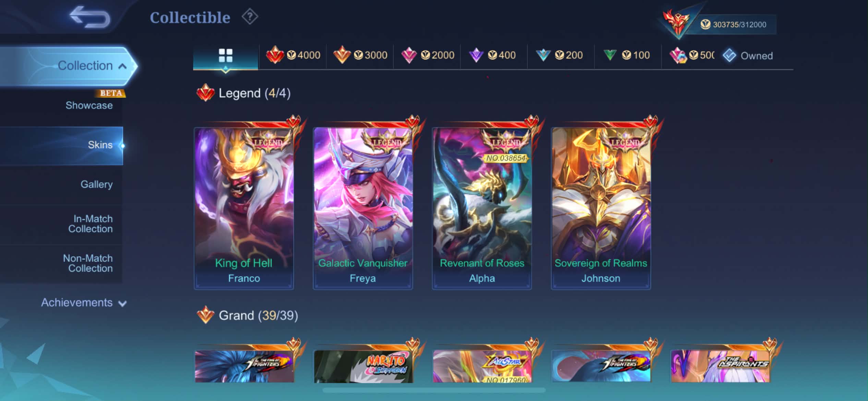Open the Revenant of Roses Alpha skin card
This screenshot has width=868, height=401.
point(482,208)
